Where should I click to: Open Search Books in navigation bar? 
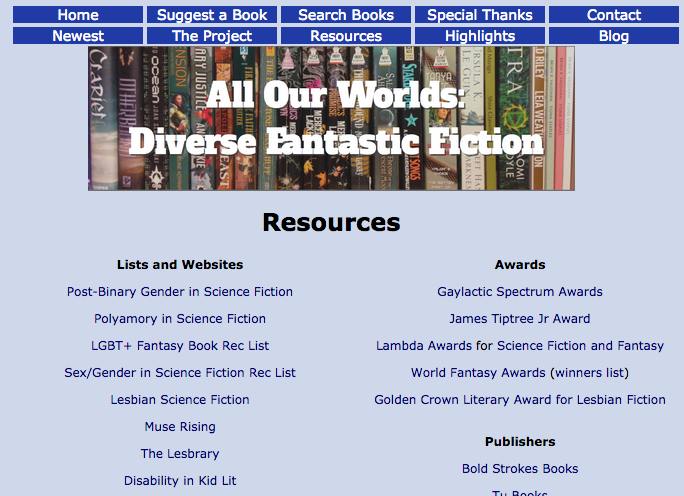point(346,15)
